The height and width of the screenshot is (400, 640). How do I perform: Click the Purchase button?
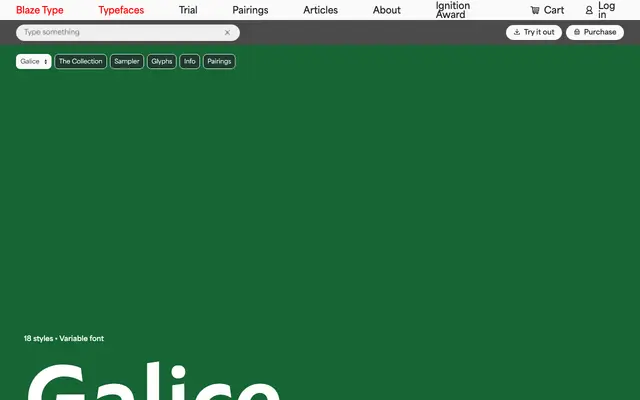click(595, 32)
